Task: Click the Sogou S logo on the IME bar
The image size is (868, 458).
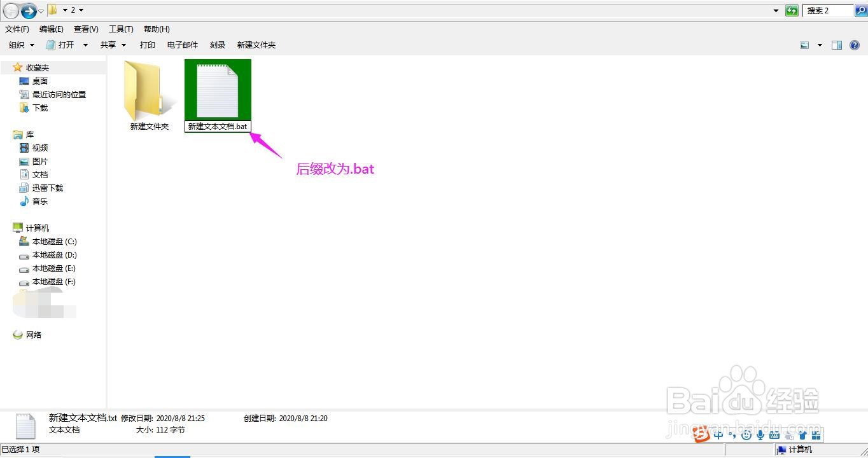Action: pyautogui.click(x=701, y=434)
